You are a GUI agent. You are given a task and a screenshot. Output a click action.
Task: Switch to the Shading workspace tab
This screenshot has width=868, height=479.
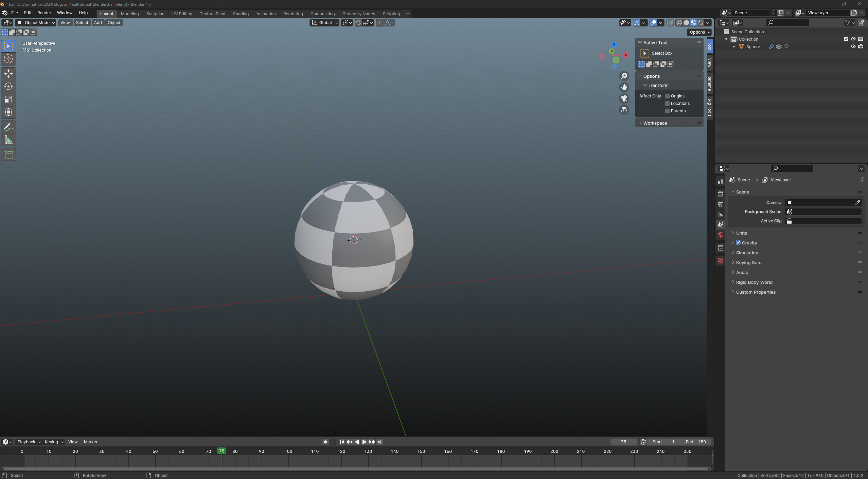241,14
